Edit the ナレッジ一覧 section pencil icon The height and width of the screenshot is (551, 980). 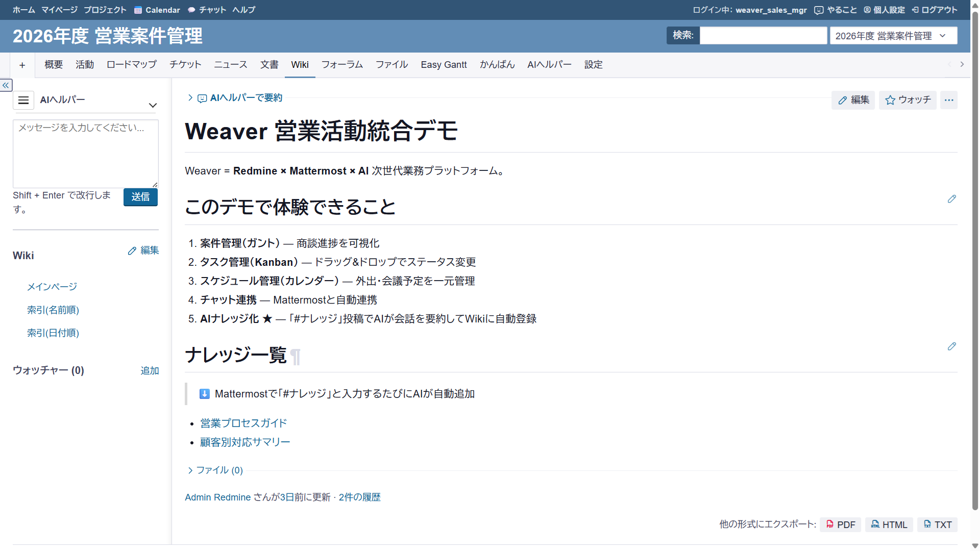point(951,346)
